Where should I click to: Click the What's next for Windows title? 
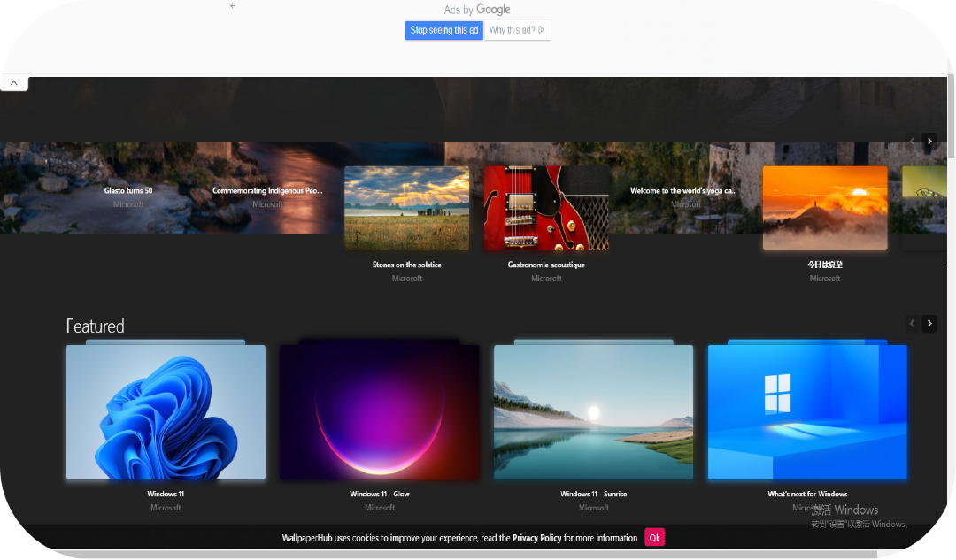[x=807, y=494]
